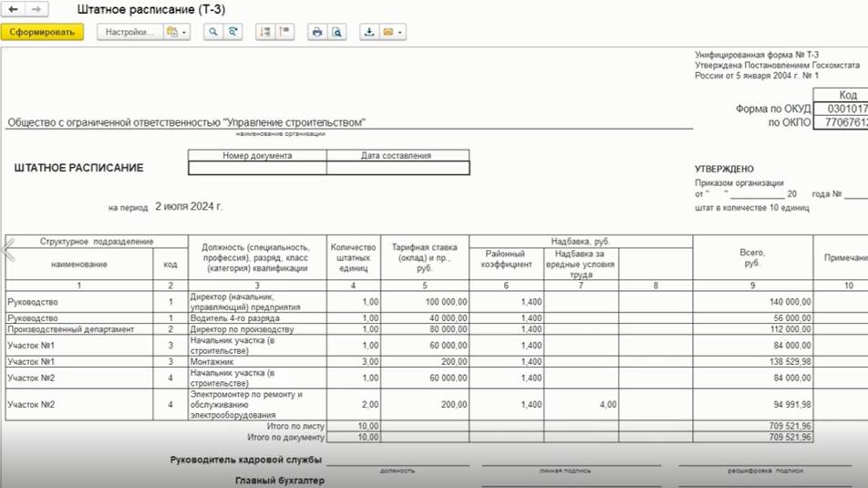This screenshot has width=868, height=488.
Task: Click the Итого по документу label
Action: [285, 437]
